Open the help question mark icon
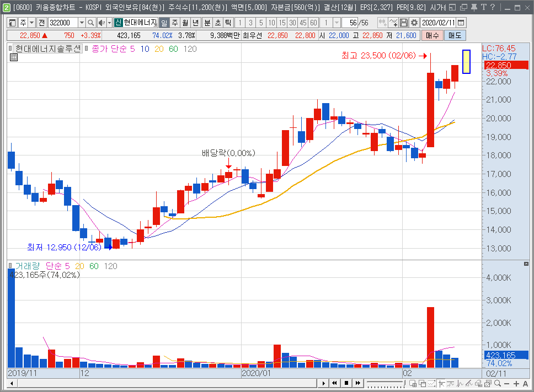This screenshot has height=392, width=534. [493, 7]
